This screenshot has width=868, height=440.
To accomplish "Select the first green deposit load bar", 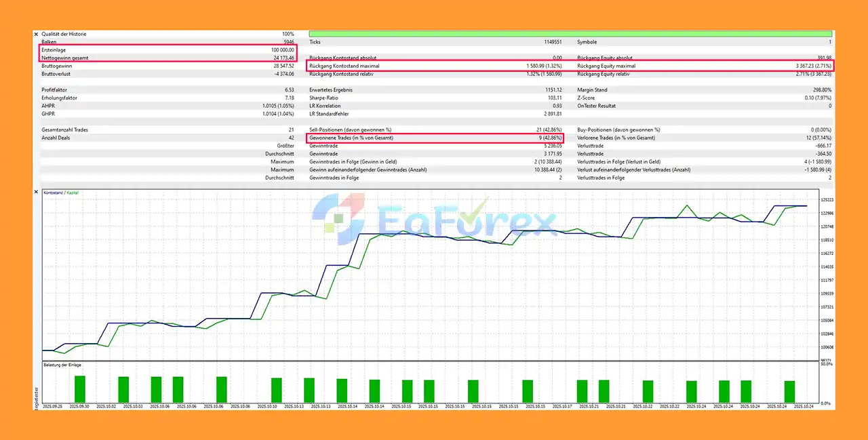I will [x=80, y=388].
